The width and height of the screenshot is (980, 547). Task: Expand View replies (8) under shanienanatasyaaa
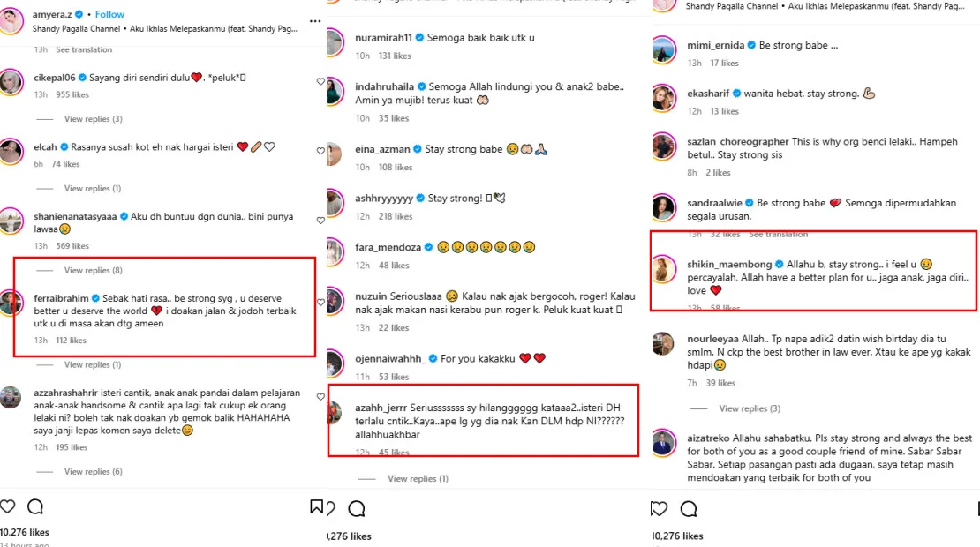(x=93, y=270)
